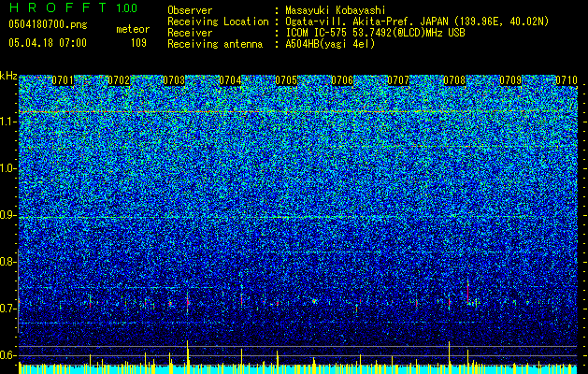The height and width of the screenshot is (374, 588).
Task: Click the 'Receiving antenna' field label
Action: [215, 44]
